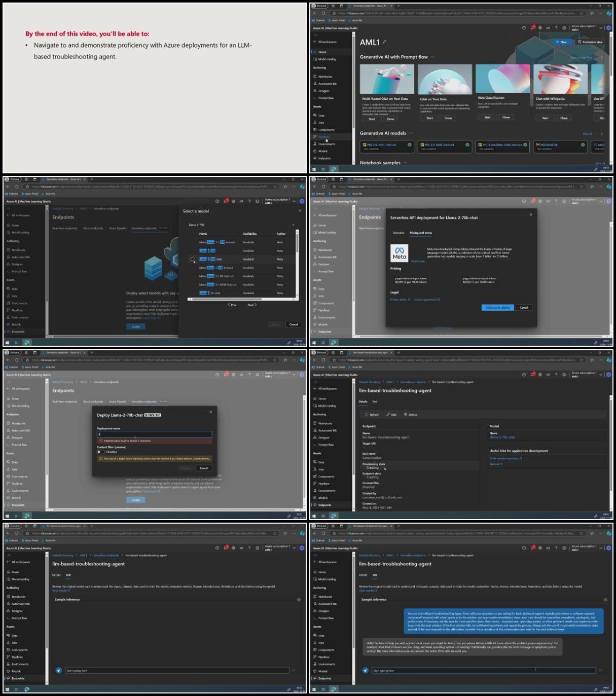Clone the Q&A on Your Data sample

coord(448,118)
